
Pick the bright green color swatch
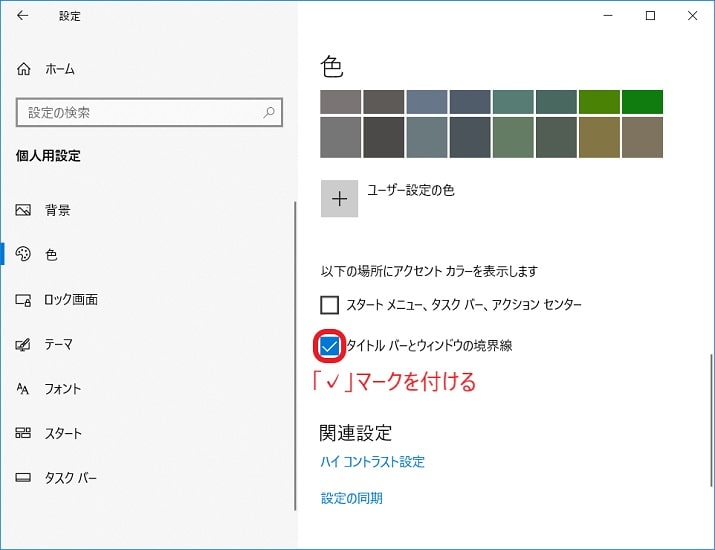click(642, 102)
